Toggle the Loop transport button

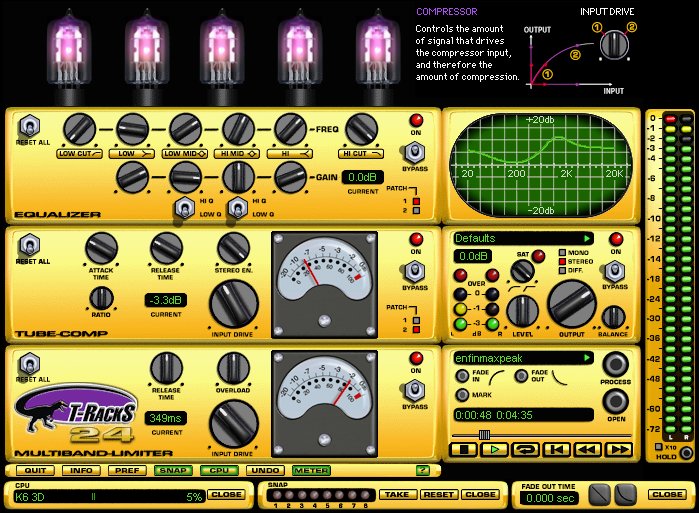(526, 450)
